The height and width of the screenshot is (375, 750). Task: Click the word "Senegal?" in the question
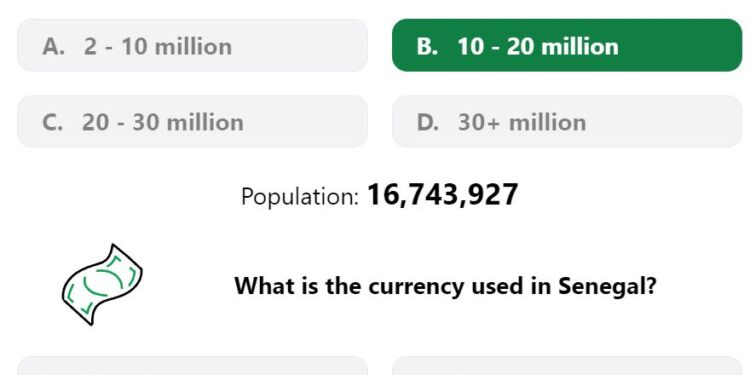(x=607, y=287)
